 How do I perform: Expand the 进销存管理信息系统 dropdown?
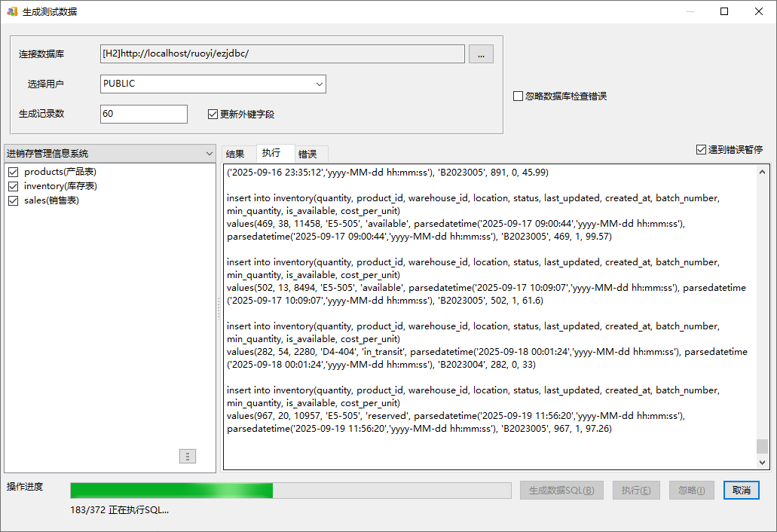point(209,154)
